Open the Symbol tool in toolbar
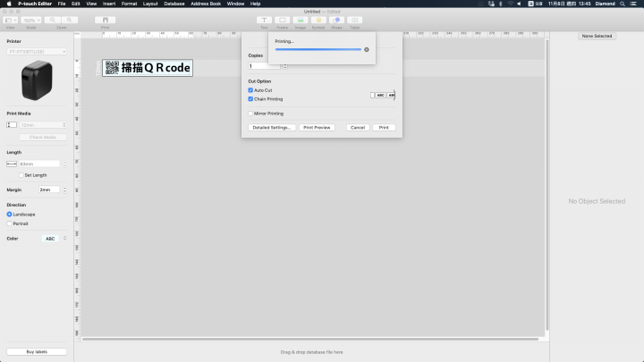 [318, 20]
